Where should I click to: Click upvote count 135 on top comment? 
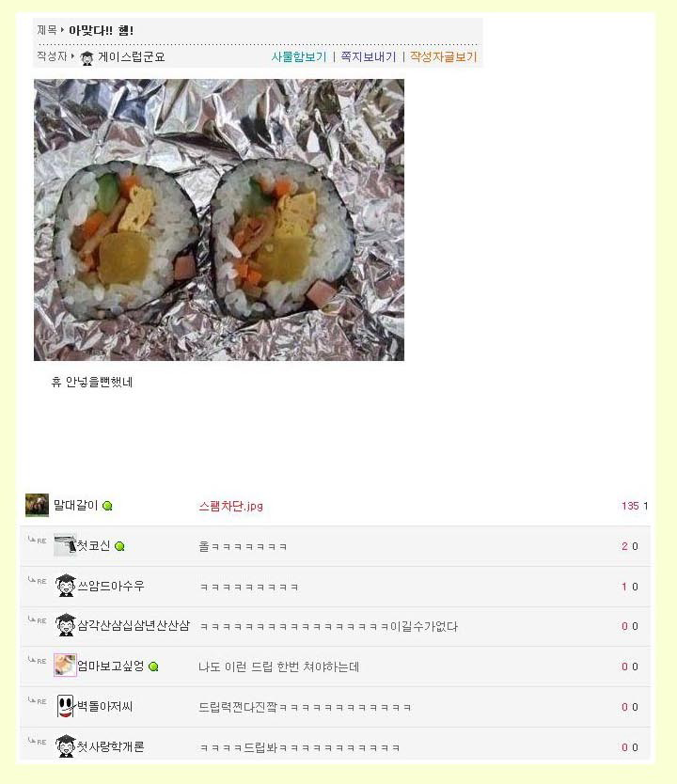630,506
